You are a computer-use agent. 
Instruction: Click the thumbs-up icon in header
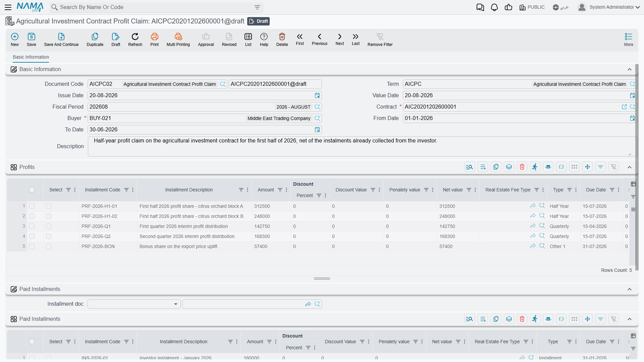tap(508, 7)
